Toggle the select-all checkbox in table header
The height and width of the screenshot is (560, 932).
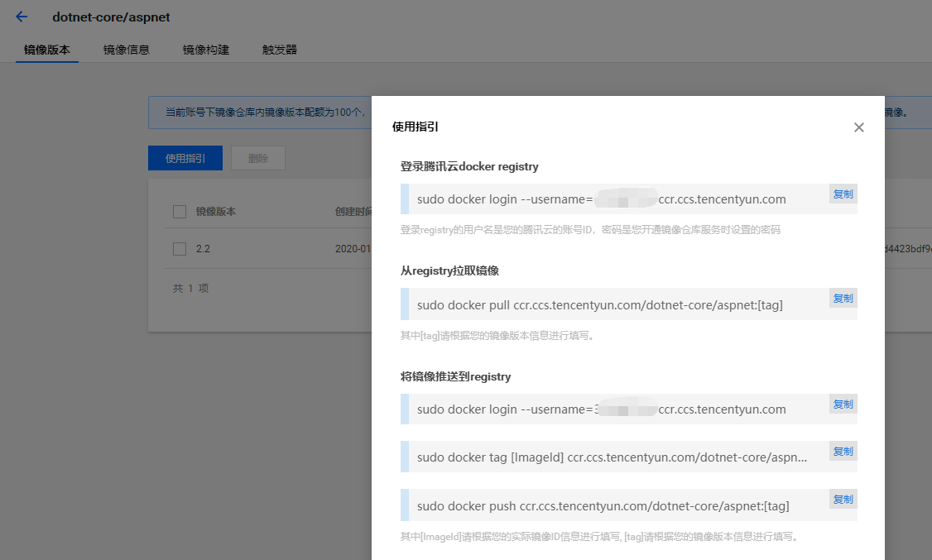(180, 212)
